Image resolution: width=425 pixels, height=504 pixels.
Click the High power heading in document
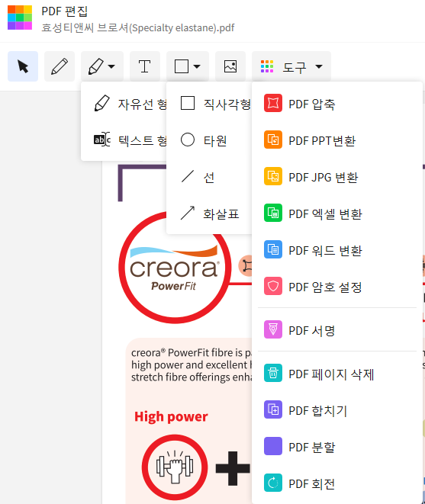point(171,416)
